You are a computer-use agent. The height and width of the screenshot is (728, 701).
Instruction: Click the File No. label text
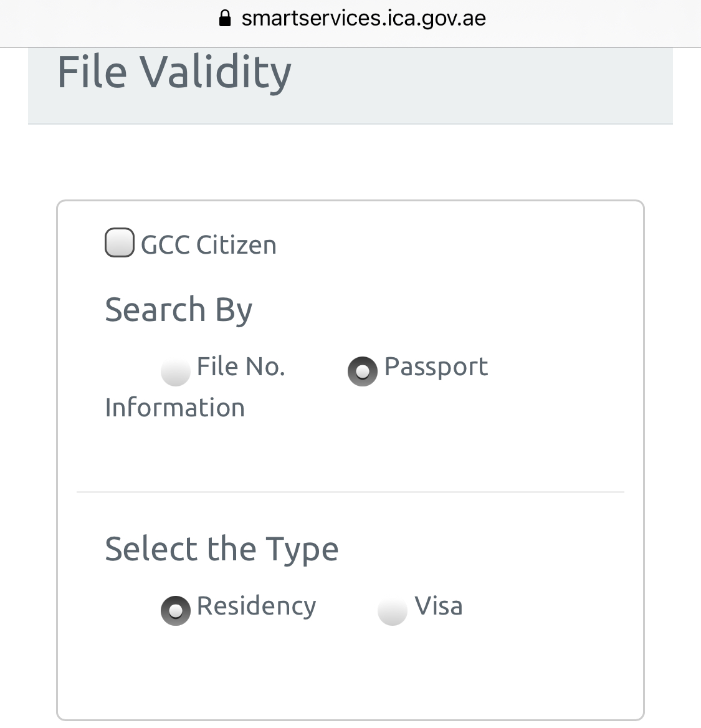pyautogui.click(x=241, y=367)
